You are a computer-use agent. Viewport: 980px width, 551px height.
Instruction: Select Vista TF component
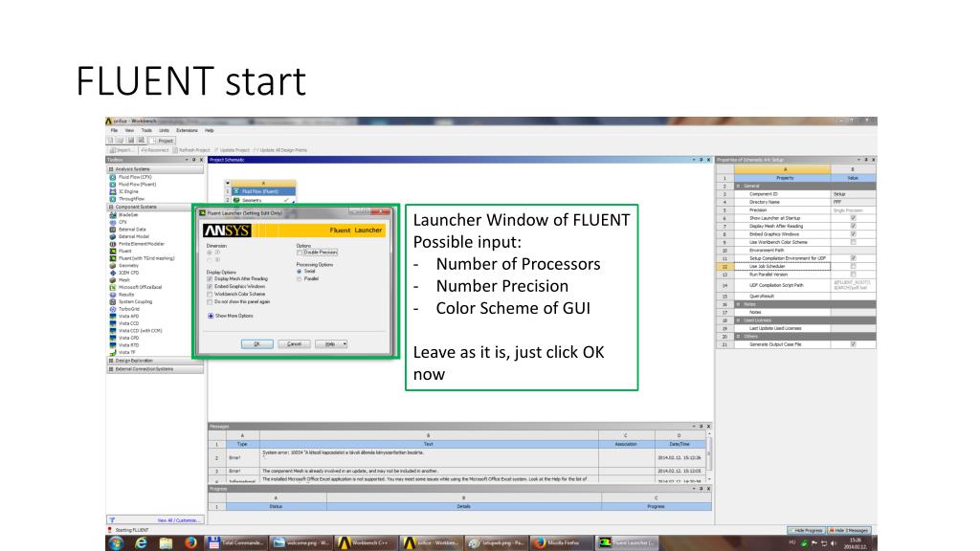[126, 352]
